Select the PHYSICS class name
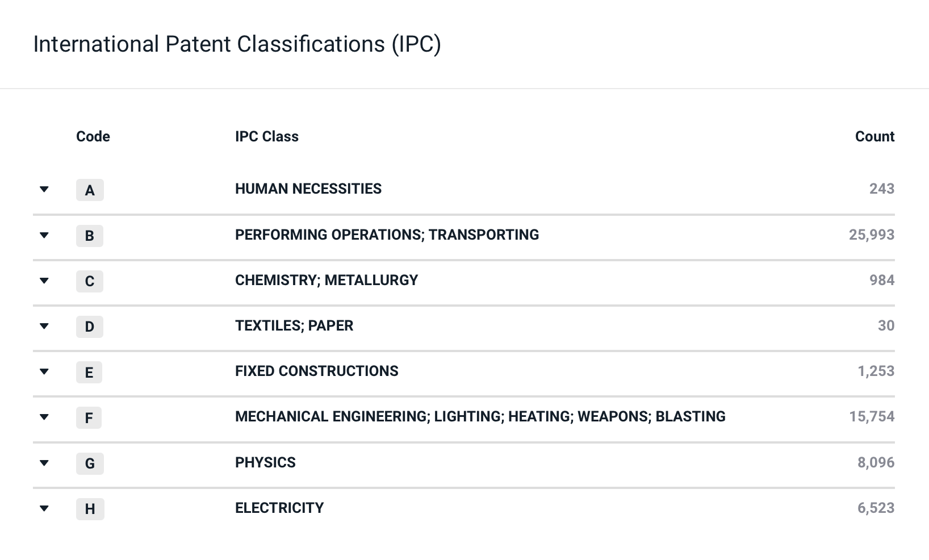 [265, 462]
